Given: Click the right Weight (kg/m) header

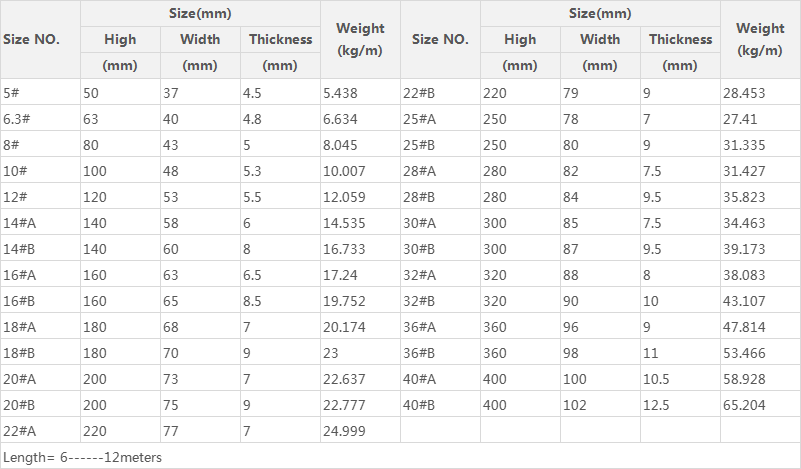Looking at the screenshot, I should coord(759,39).
